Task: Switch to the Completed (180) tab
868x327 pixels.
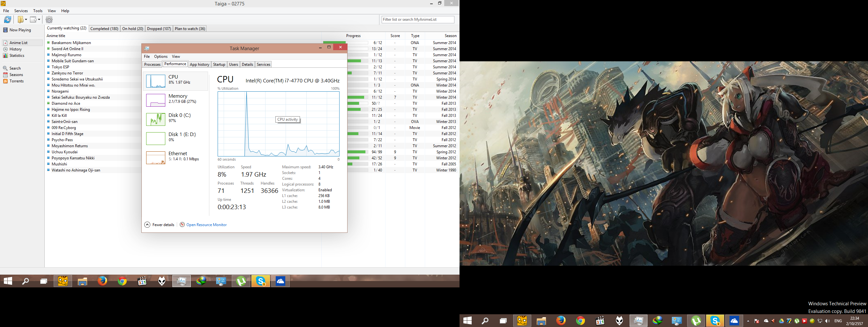Action: point(104,29)
